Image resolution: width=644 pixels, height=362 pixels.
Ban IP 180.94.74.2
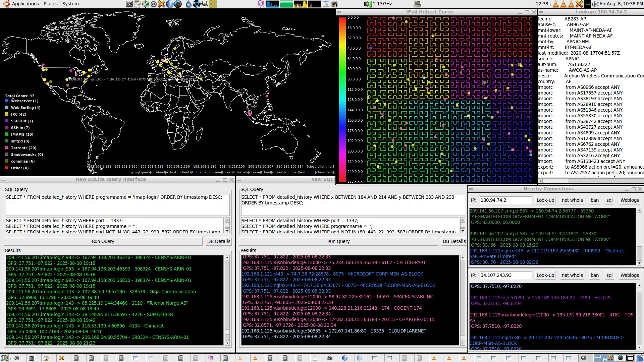[595, 200]
